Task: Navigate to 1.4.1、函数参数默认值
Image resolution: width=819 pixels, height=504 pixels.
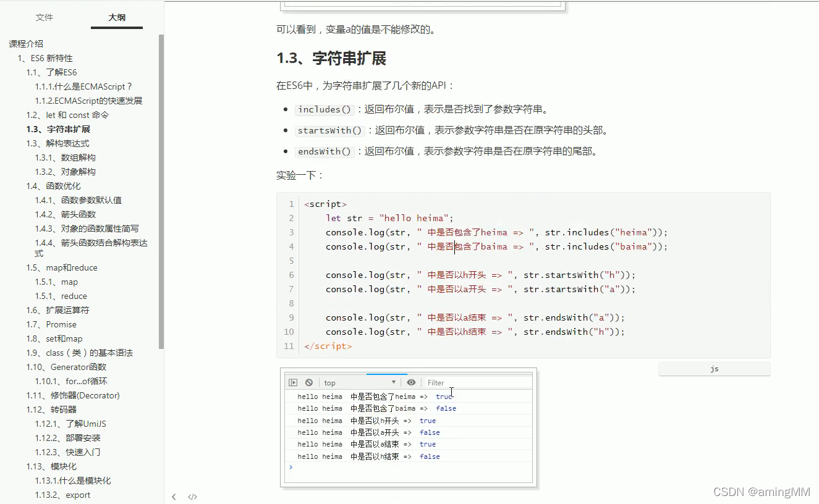Action: [79, 200]
